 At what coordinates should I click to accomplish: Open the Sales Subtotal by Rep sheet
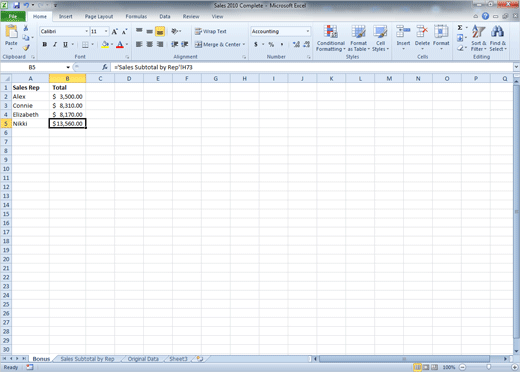pos(87,359)
